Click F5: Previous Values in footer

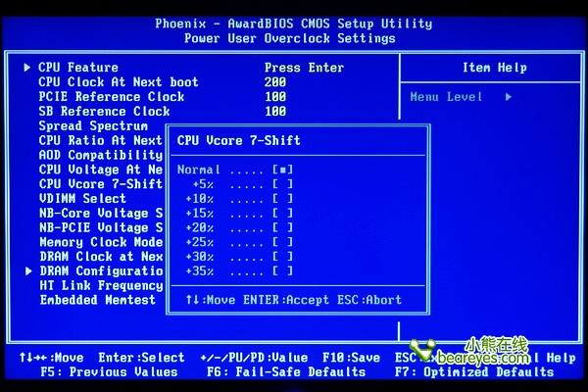click(109, 372)
